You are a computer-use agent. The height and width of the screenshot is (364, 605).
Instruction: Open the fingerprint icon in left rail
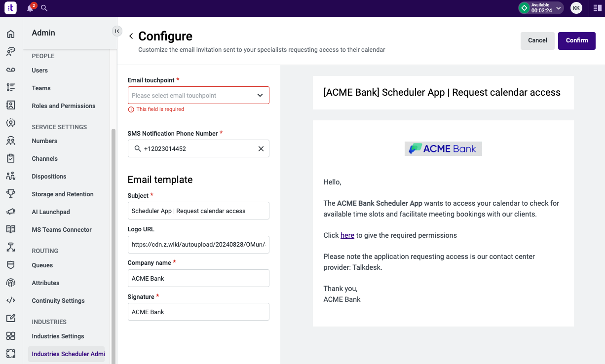tap(10, 283)
